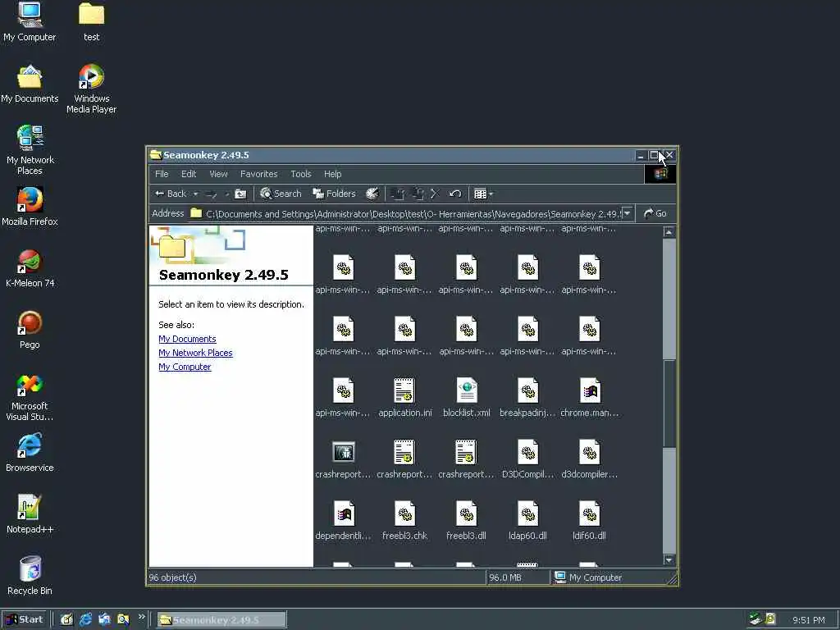Viewport: 840px width, 630px height.
Task: Go Back using the toolbar arrow
Action: (171, 194)
